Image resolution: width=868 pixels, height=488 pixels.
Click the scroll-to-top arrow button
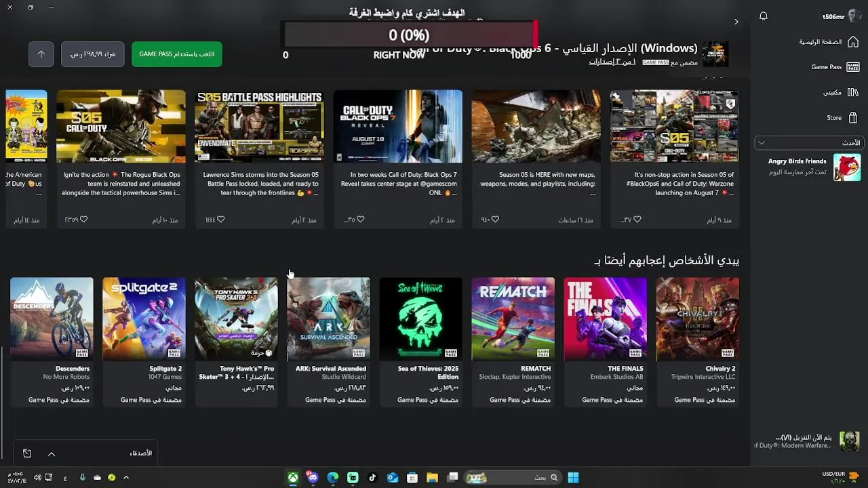(41, 54)
